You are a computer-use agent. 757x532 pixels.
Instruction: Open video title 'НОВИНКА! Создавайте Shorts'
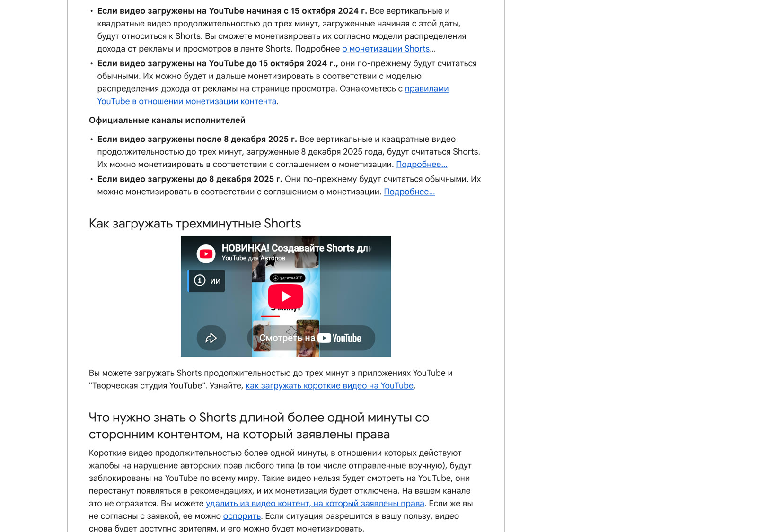(x=297, y=248)
